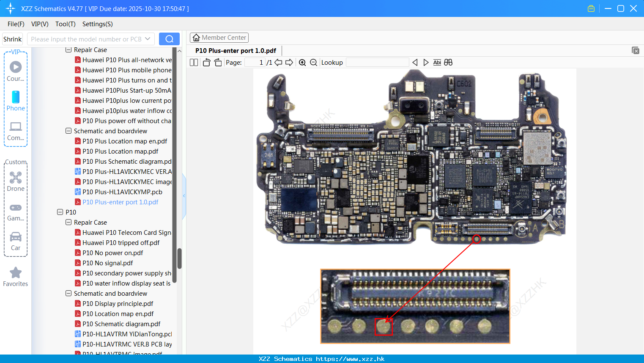
Task: Click the yellow briefcase icon in title bar
Action: coord(591,8)
